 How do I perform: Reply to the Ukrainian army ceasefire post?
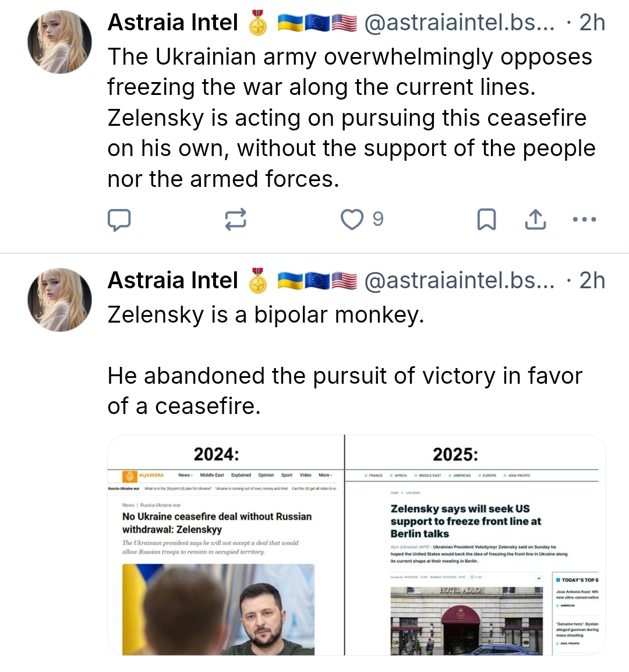(x=119, y=220)
